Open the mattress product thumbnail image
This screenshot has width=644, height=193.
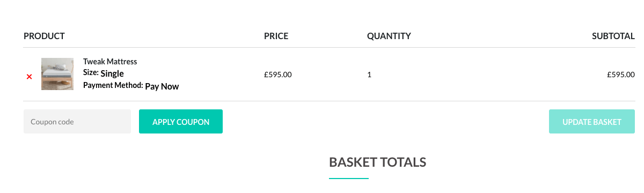(57, 74)
